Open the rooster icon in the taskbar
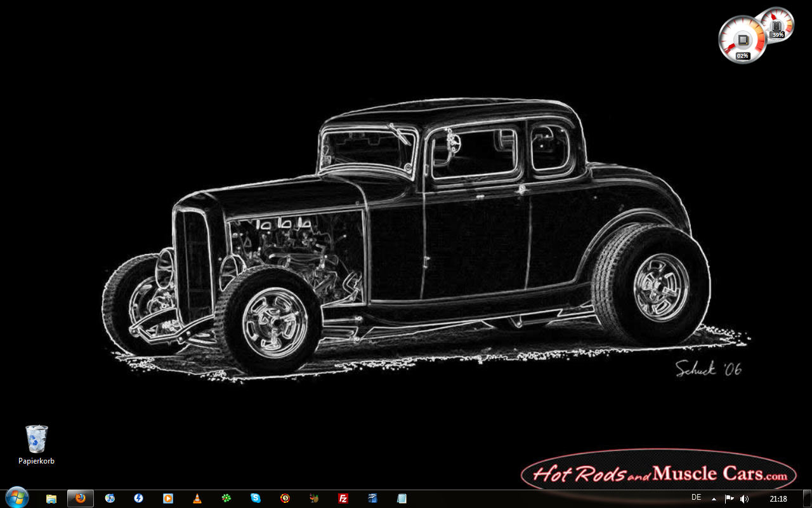This screenshot has height=508, width=812. click(314, 498)
